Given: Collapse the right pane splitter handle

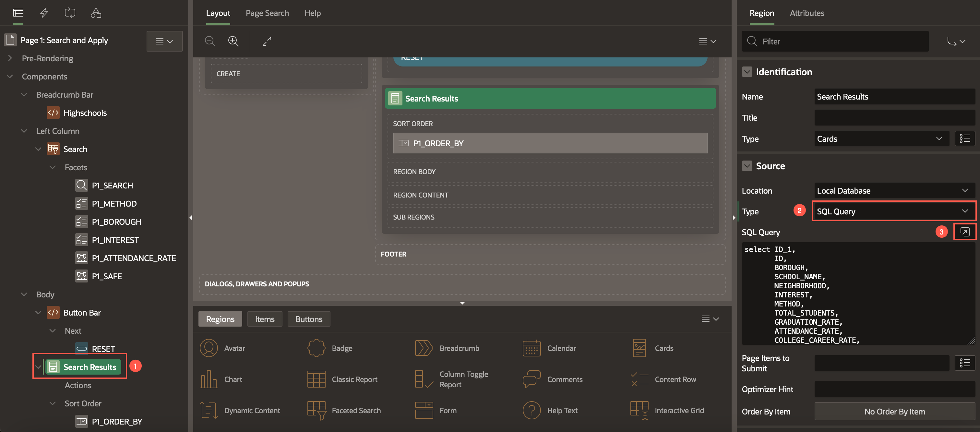Looking at the screenshot, I should click(x=734, y=217).
